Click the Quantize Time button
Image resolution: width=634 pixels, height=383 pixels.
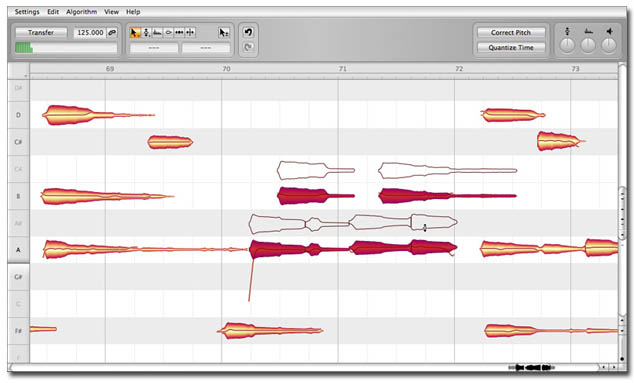pos(511,47)
